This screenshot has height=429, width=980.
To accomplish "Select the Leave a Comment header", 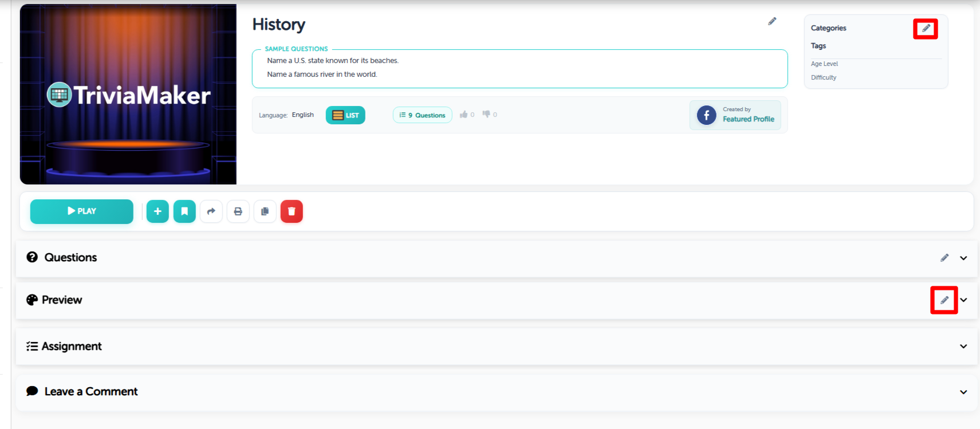I will [497, 392].
